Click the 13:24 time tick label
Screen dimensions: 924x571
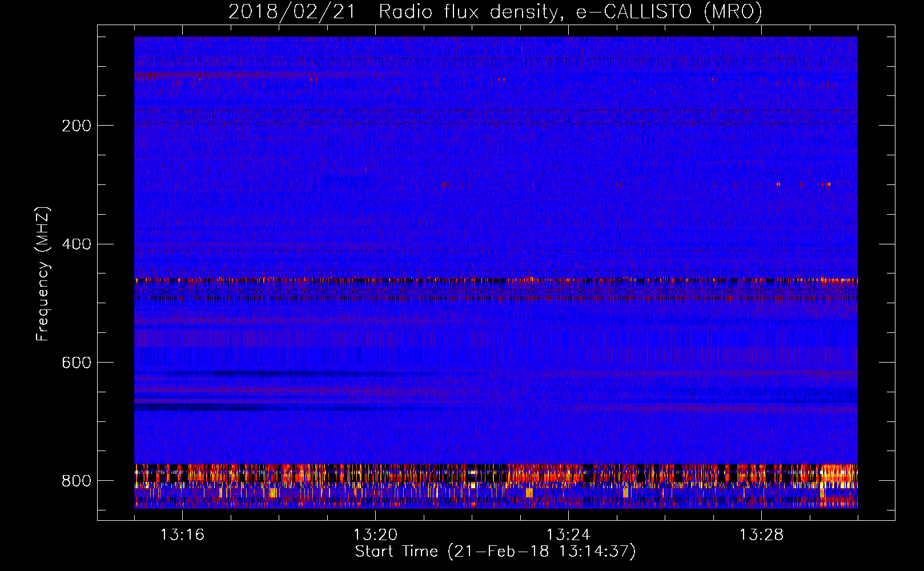(x=568, y=535)
